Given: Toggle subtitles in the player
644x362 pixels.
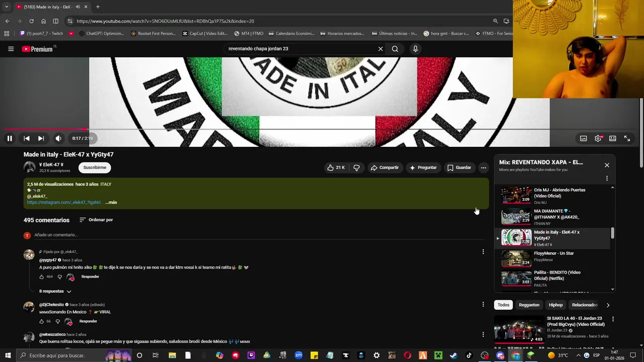Looking at the screenshot, I should click(583, 138).
